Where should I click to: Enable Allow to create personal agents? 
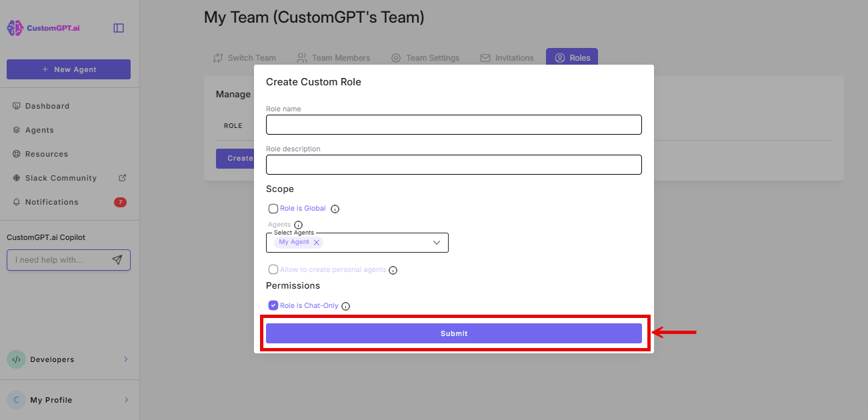tap(273, 269)
